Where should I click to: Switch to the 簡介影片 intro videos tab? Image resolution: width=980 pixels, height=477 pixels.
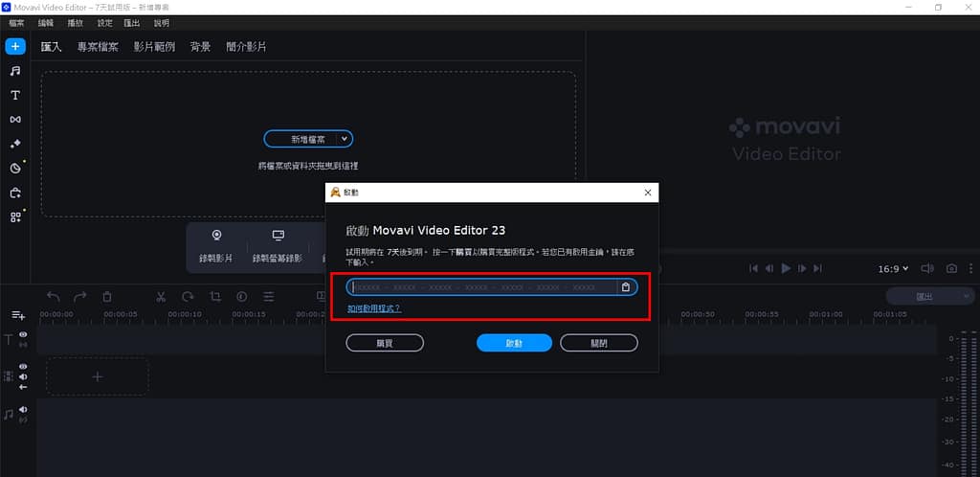pos(246,47)
